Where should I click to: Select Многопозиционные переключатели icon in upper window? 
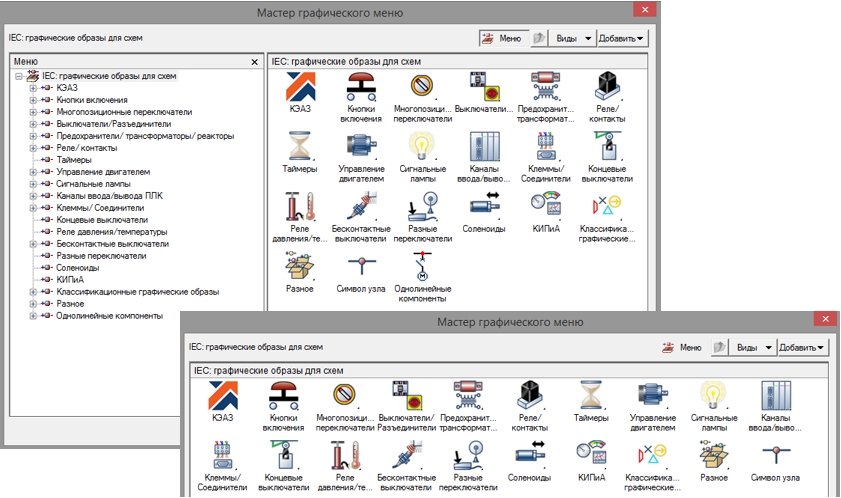click(x=422, y=86)
